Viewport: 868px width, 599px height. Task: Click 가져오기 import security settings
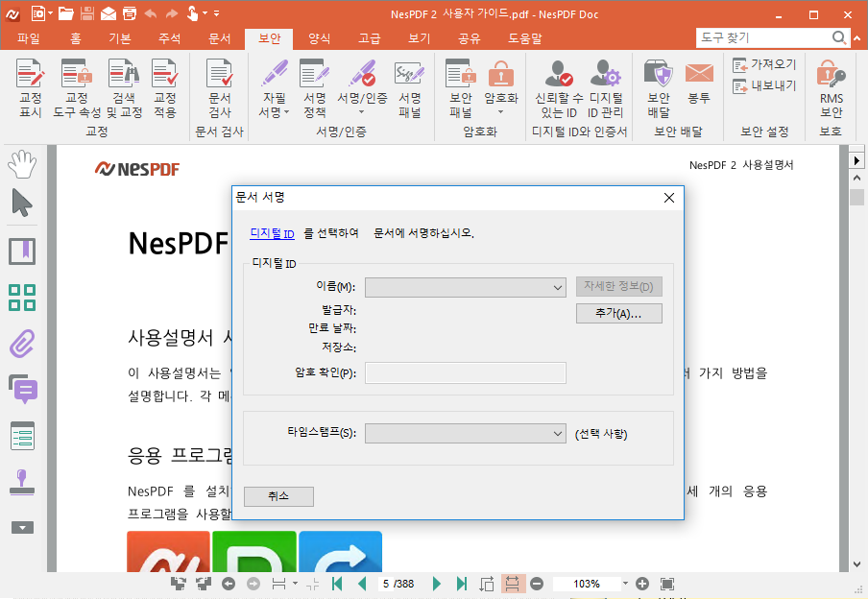(x=764, y=64)
